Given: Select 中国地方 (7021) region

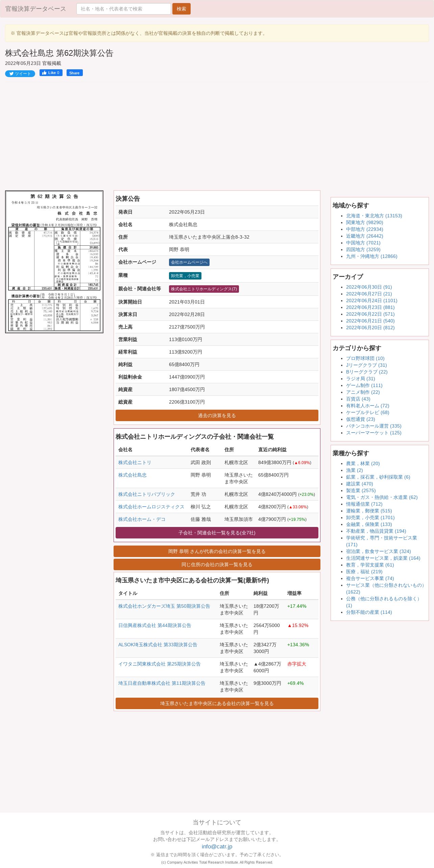Looking at the screenshot, I should coord(363,243).
